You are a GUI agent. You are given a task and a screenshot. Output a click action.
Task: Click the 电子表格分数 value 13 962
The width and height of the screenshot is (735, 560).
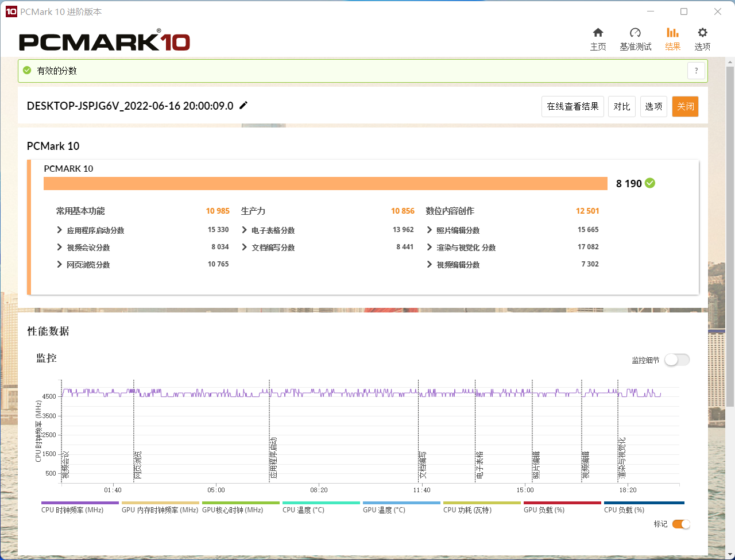click(x=403, y=230)
